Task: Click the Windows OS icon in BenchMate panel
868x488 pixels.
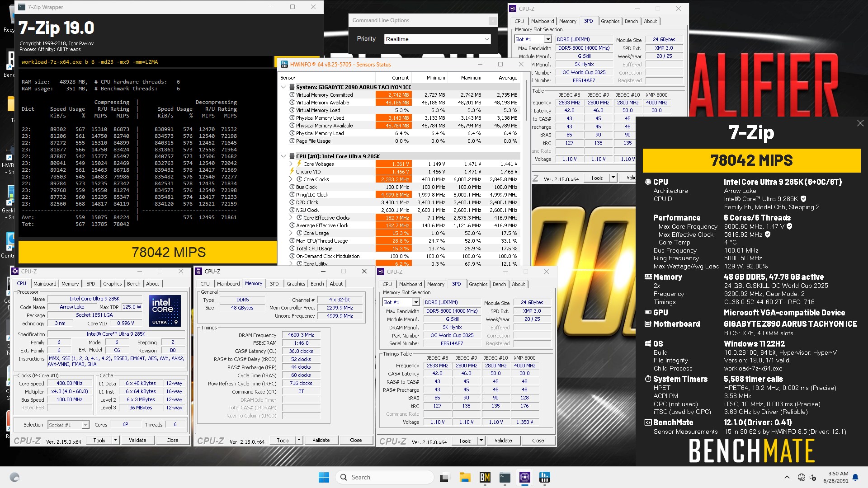Action: pos(648,344)
